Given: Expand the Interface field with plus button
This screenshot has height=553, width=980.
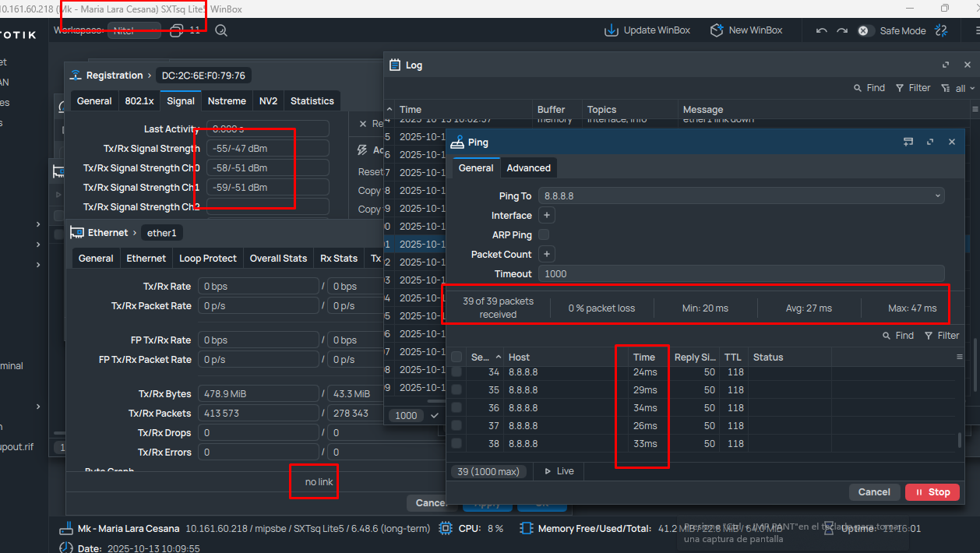Looking at the screenshot, I should click(x=546, y=215).
